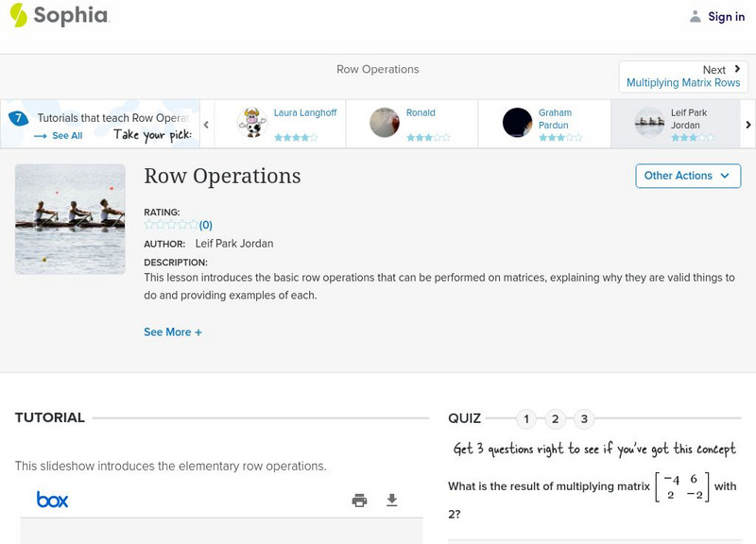Select Graham Pardun's dark avatar

tap(517, 123)
